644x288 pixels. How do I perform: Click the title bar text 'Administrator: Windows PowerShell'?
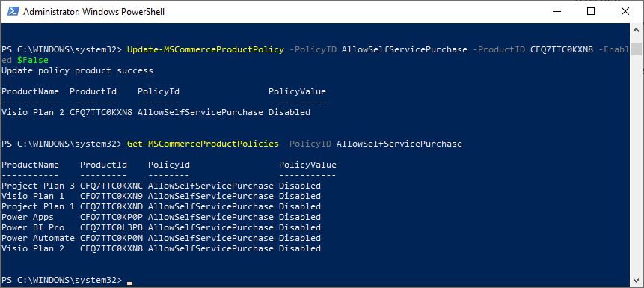coord(94,12)
